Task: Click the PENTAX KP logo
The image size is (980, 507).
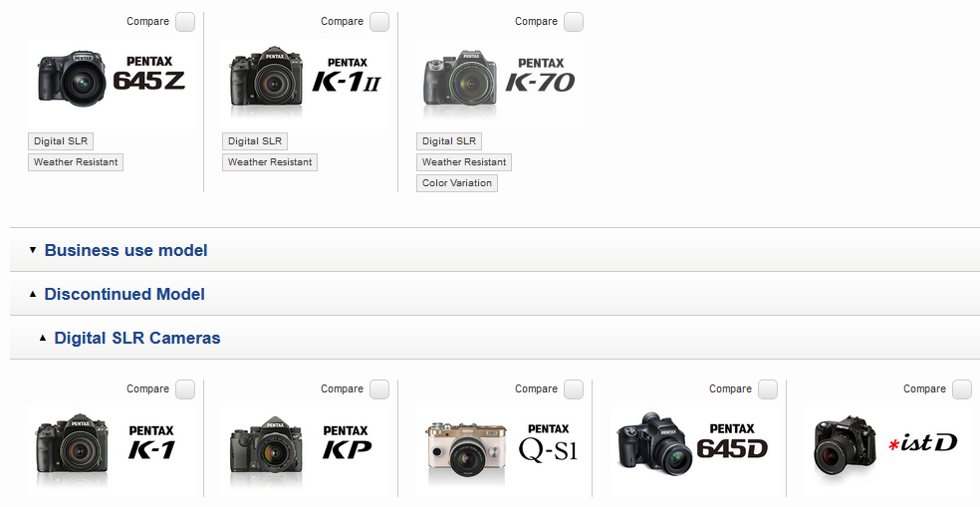Action: point(347,442)
